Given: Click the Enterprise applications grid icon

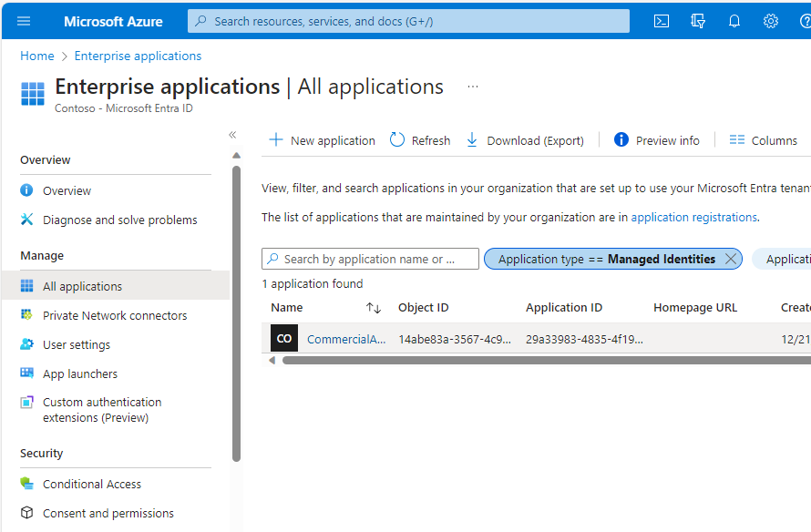Looking at the screenshot, I should pyautogui.click(x=32, y=94).
